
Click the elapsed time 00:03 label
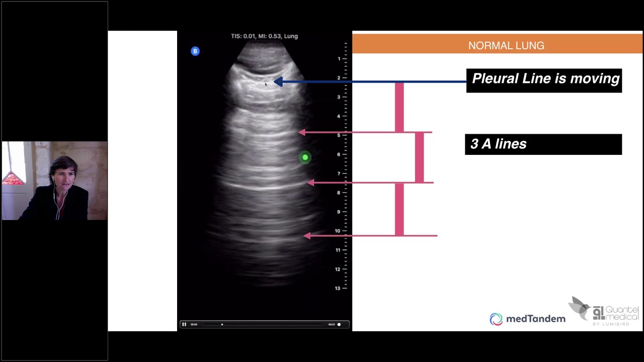194,324
